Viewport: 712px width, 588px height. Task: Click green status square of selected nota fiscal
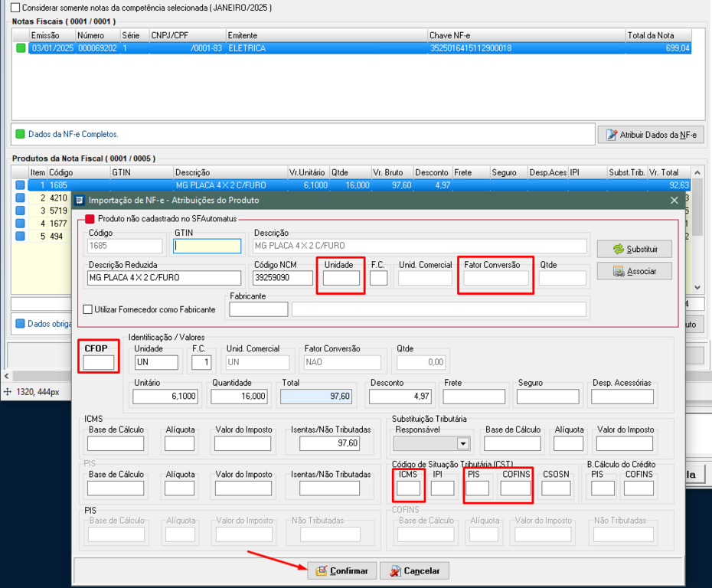pyautogui.click(x=21, y=48)
